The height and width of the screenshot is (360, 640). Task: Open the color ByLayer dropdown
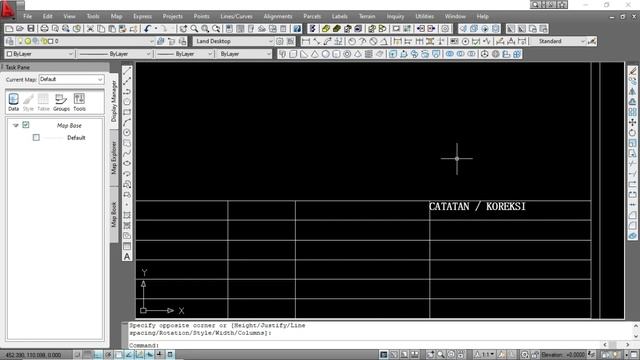[x=40, y=54]
